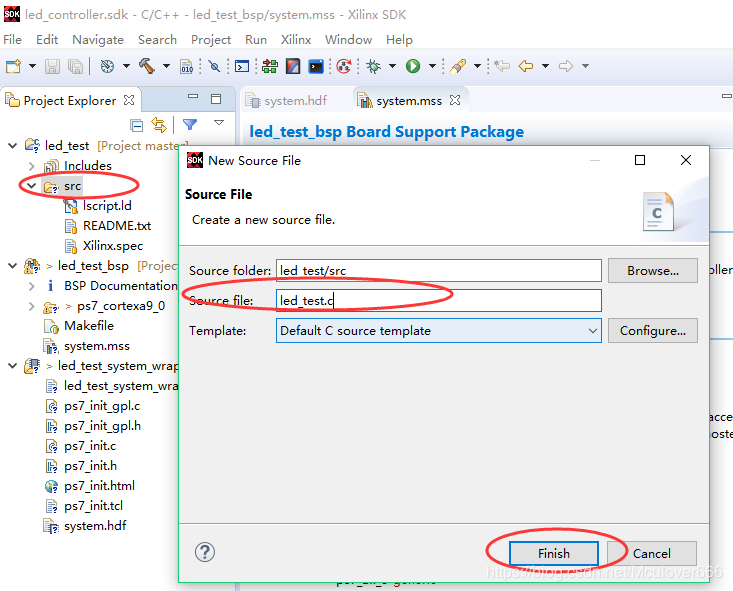Open the Navigate menu
The height and width of the screenshot is (591, 733).
pyautogui.click(x=98, y=40)
